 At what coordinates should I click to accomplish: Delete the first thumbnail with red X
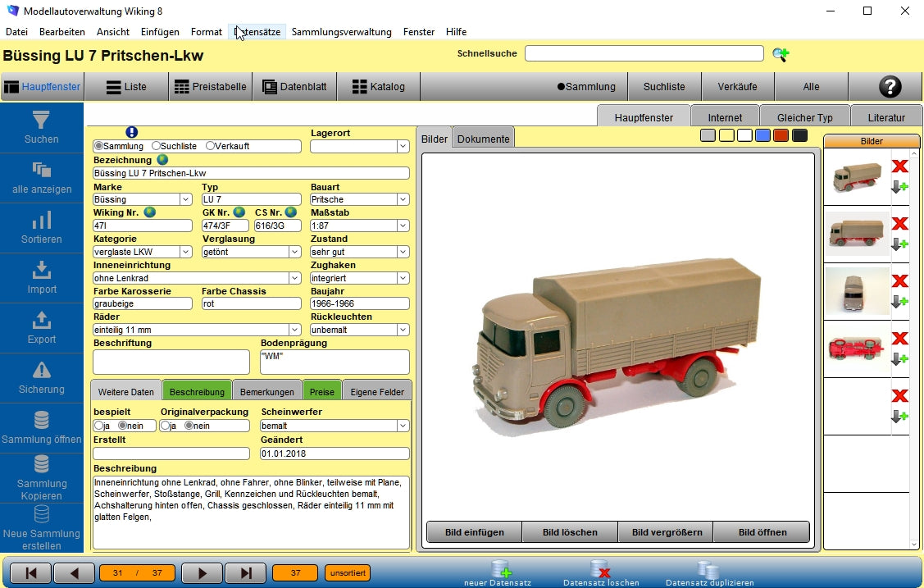899,166
